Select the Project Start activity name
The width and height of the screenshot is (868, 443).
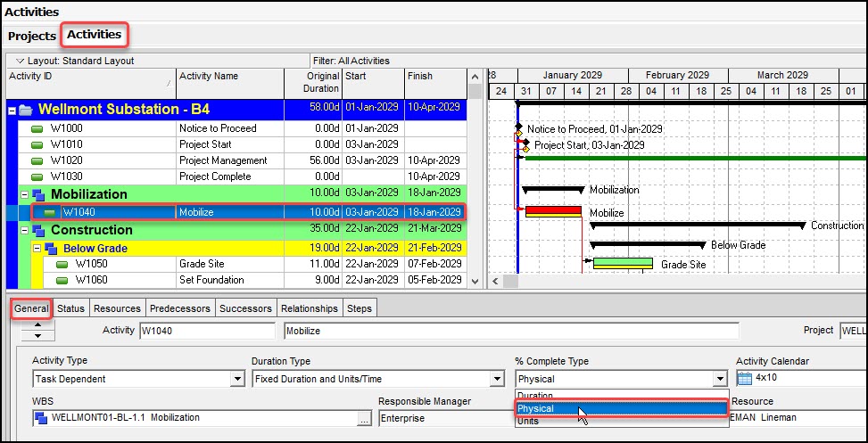coord(205,144)
